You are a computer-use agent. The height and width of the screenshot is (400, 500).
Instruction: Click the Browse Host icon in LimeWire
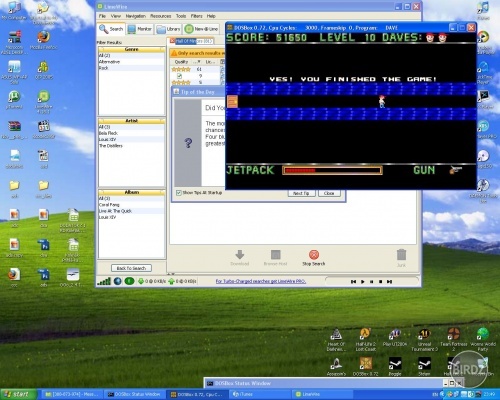276,255
